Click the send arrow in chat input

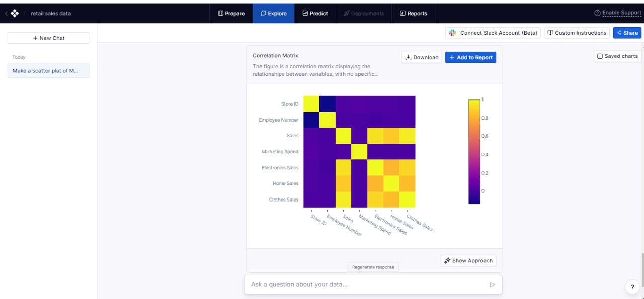coord(492,285)
